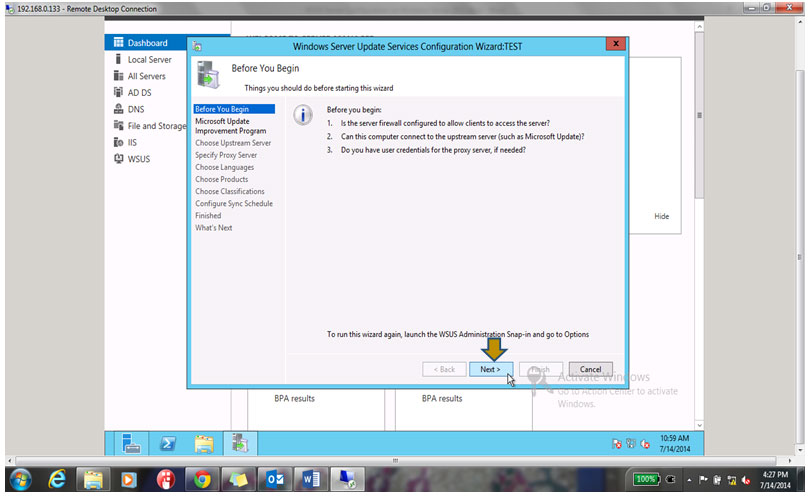The image size is (809, 501).
Task: Open All Servers in Server Manager
Action: tap(147, 76)
